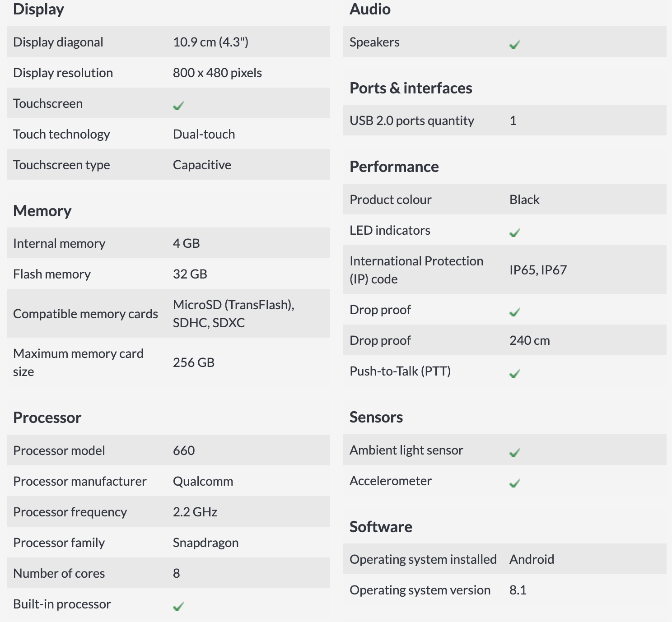Click the Accelerometer checkmark icon
Screen dimensions: 672x622
pos(515,483)
